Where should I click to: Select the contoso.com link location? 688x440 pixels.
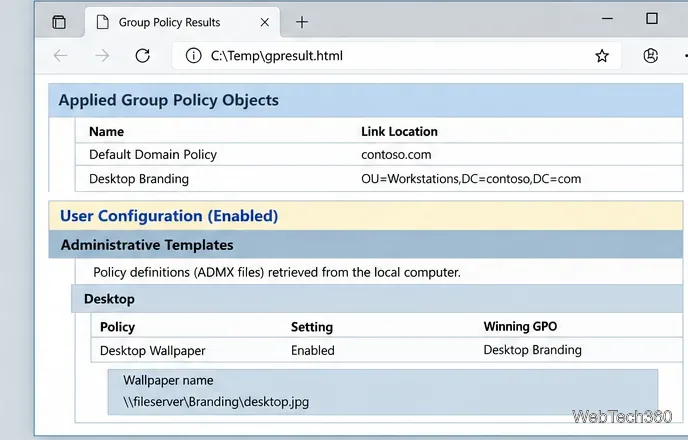pos(396,154)
